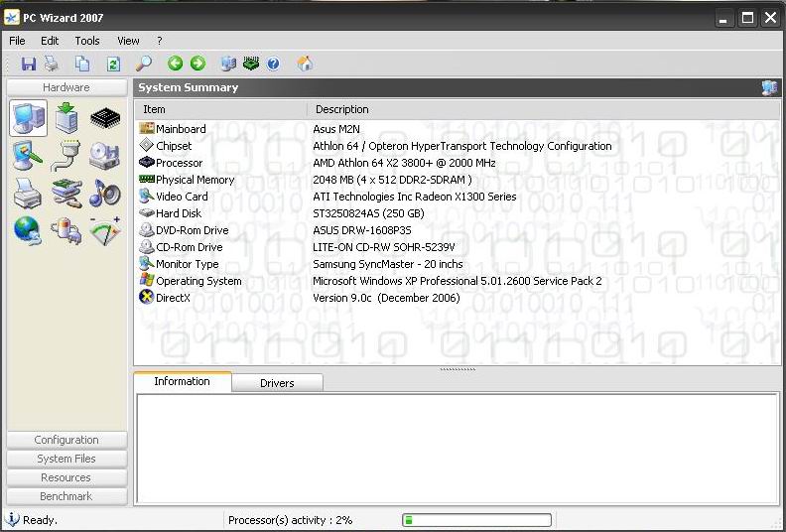Screen dimensions: 786x532
Task: Click the Save report floppy icon
Action: click(x=28, y=64)
